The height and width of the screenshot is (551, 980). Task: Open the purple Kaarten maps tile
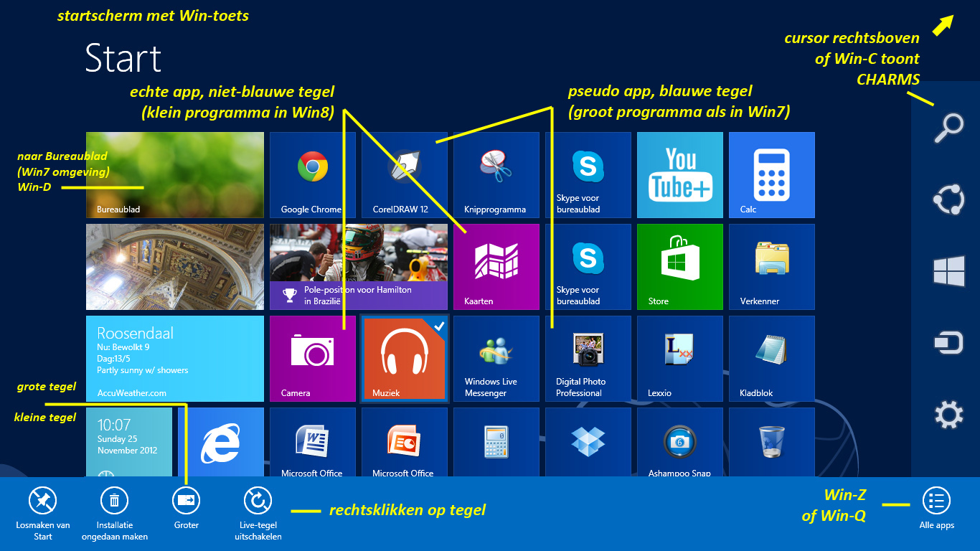(x=496, y=267)
